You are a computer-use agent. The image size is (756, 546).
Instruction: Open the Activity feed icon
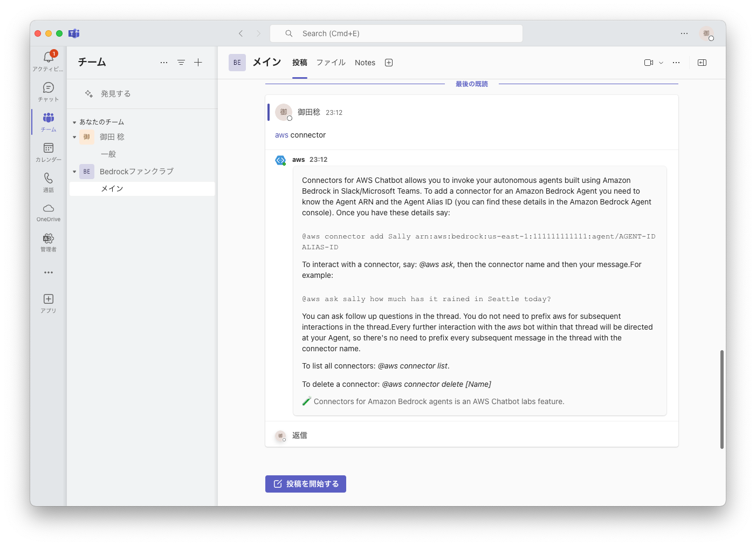[x=48, y=61]
